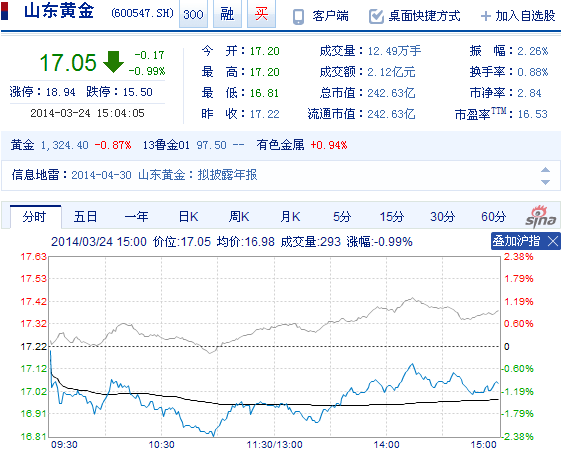This screenshot has width=561, height=449.
Task: Switch to the 30分 tab
Action: [x=443, y=217]
